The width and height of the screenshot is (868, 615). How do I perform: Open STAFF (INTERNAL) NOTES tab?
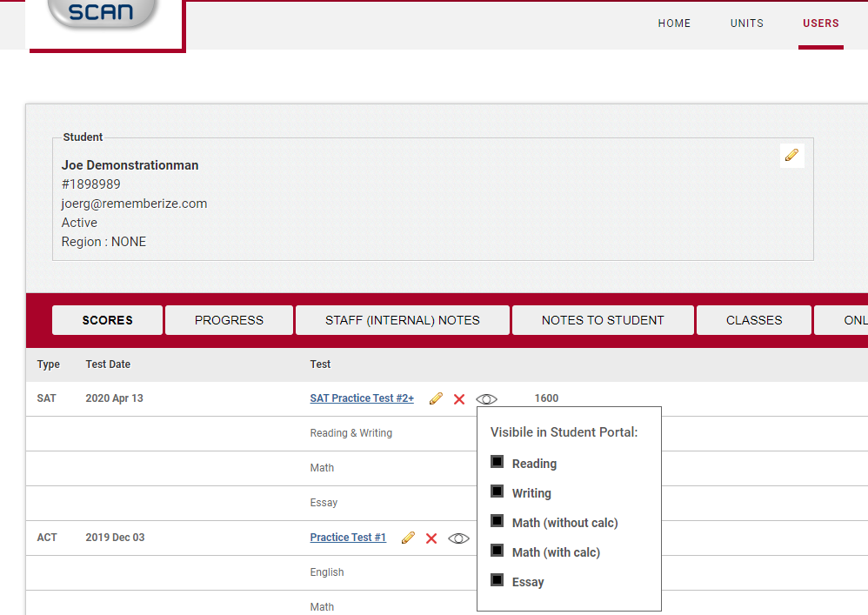point(403,320)
